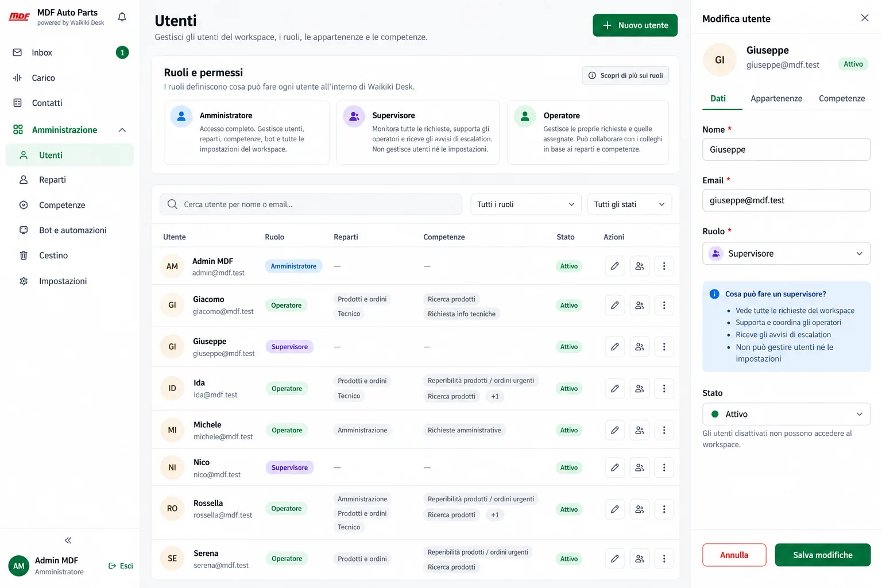Go to Carico in sidebar
Viewport: 882px width, 588px height.
(x=69, y=78)
